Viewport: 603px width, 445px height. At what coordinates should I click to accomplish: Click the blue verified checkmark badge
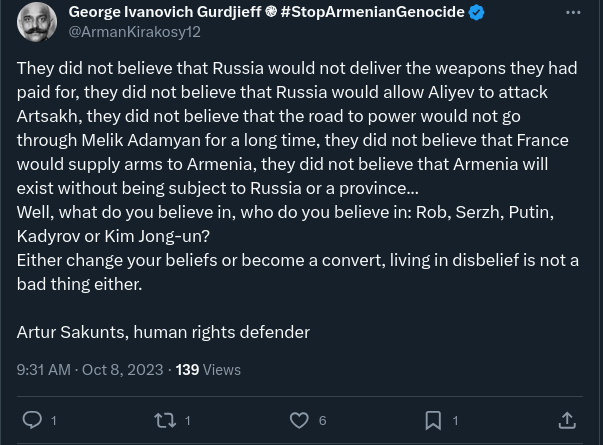point(477,13)
